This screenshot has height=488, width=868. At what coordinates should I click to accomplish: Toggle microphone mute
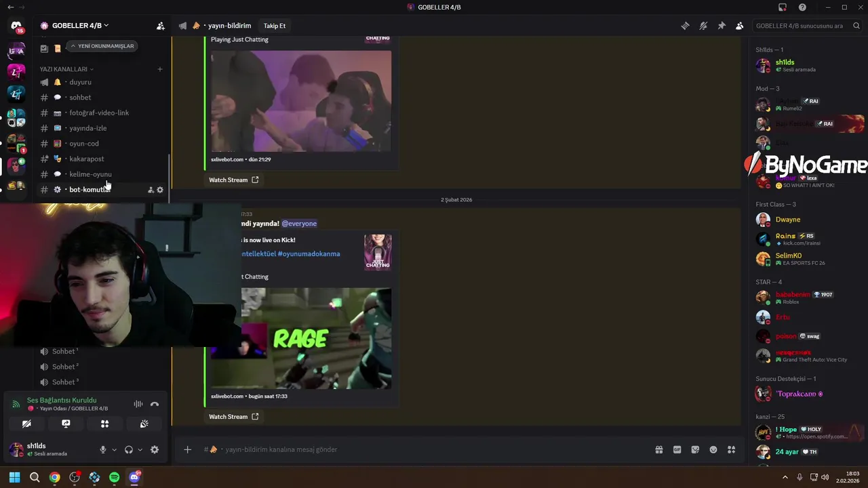103,449
